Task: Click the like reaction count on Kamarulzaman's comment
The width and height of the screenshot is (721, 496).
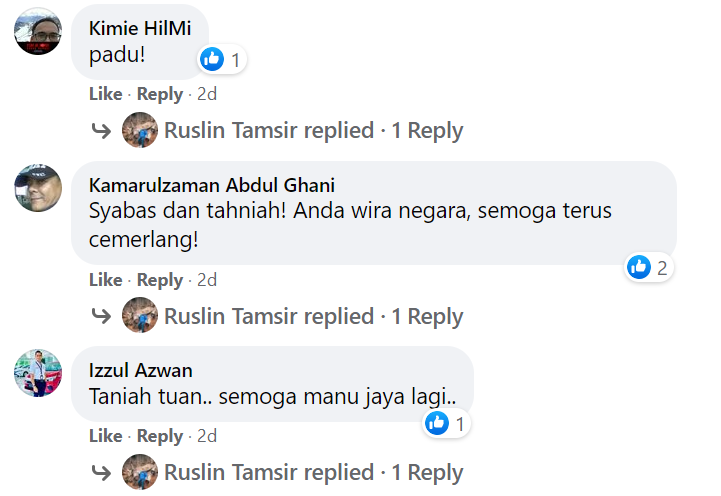Action: (662, 267)
